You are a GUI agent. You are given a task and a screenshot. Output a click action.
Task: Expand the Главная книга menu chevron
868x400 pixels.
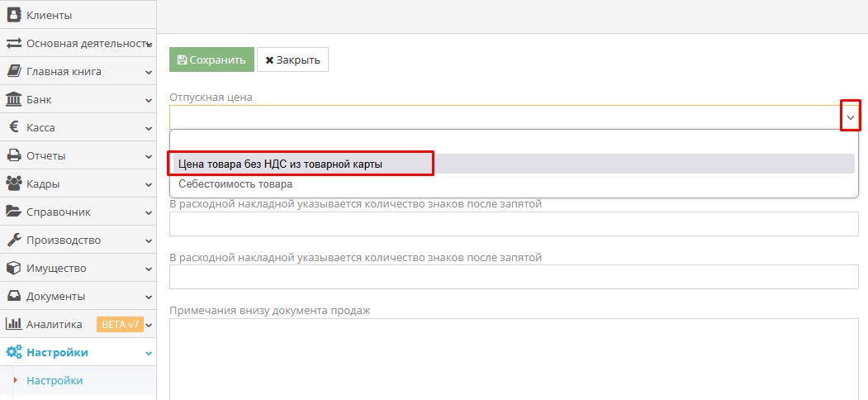tap(149, 72)
